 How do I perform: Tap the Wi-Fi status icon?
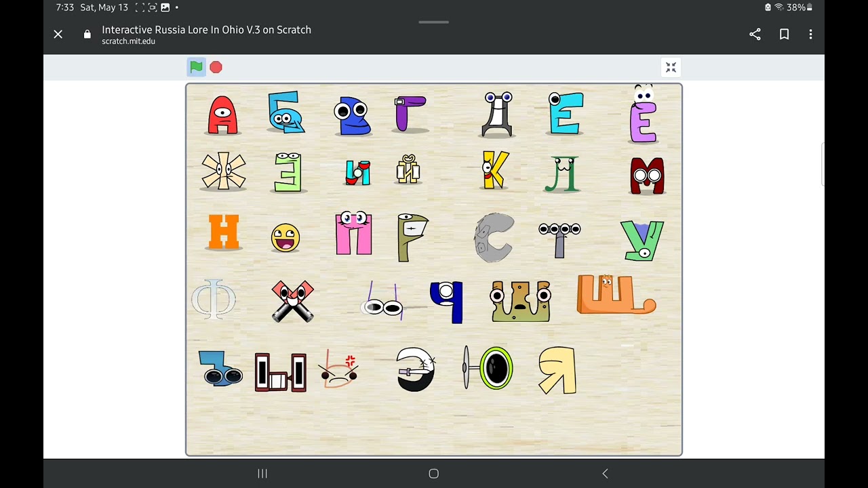point(778,7)
